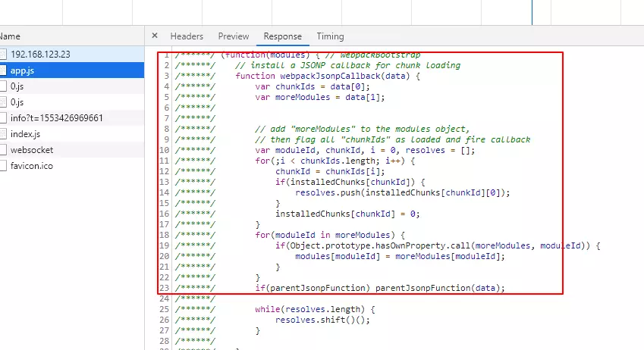Open the Headers tab
This screenshot has height=350, width=644.
[187, 36]
